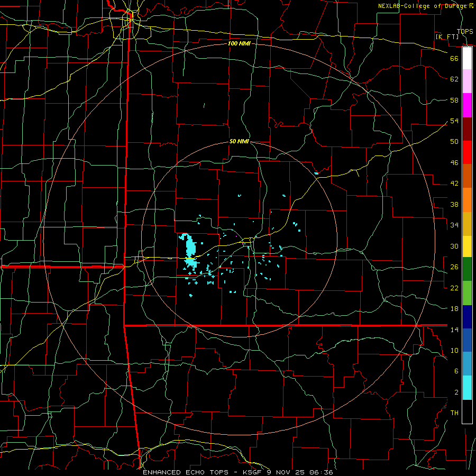476x476 pixels.
Task: Click the '10' legend value
Action: [454, 350]
